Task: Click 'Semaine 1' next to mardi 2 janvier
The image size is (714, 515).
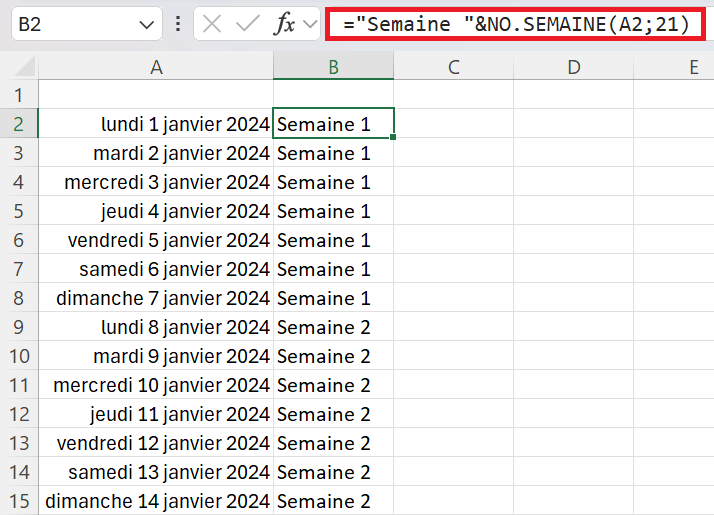Action: coord(333,153)
